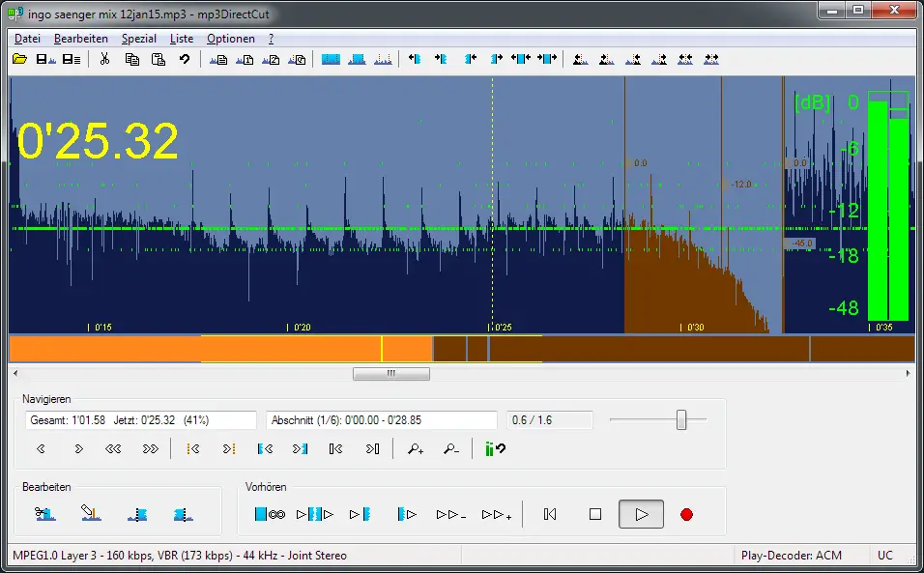This screenshot has width=924, height=573.
Task: Jump to start with rewind-to-beginning button
Action: pyautogui.click(x=550, y=514)
